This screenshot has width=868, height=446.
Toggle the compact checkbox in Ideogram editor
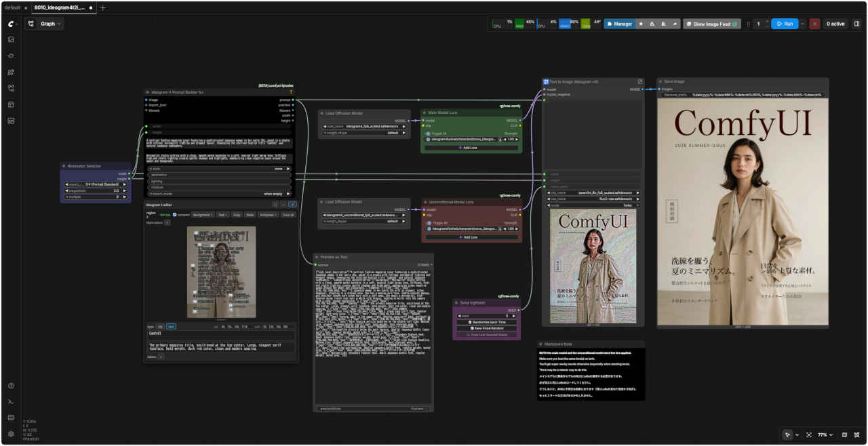(x=174, y=214)
